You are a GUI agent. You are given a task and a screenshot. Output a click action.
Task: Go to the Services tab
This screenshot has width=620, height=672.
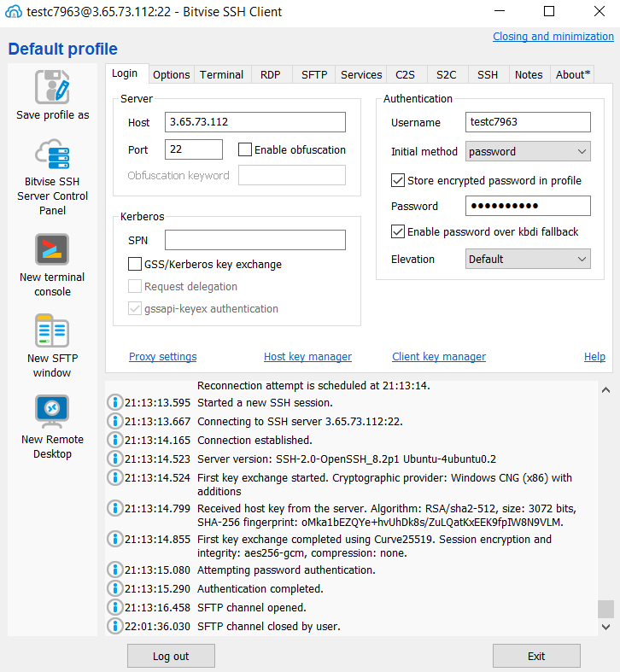tap(361, 74)
